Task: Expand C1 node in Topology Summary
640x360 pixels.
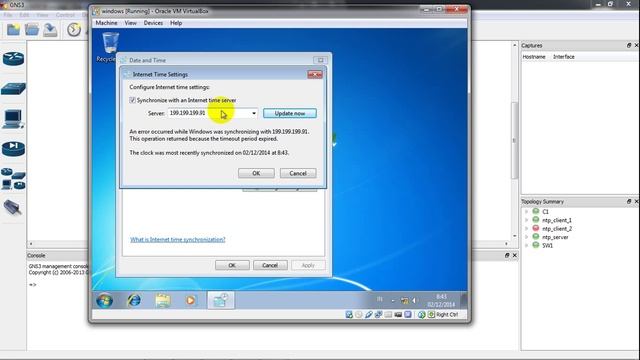Action: pyautogui.click(x=527, y=211)
